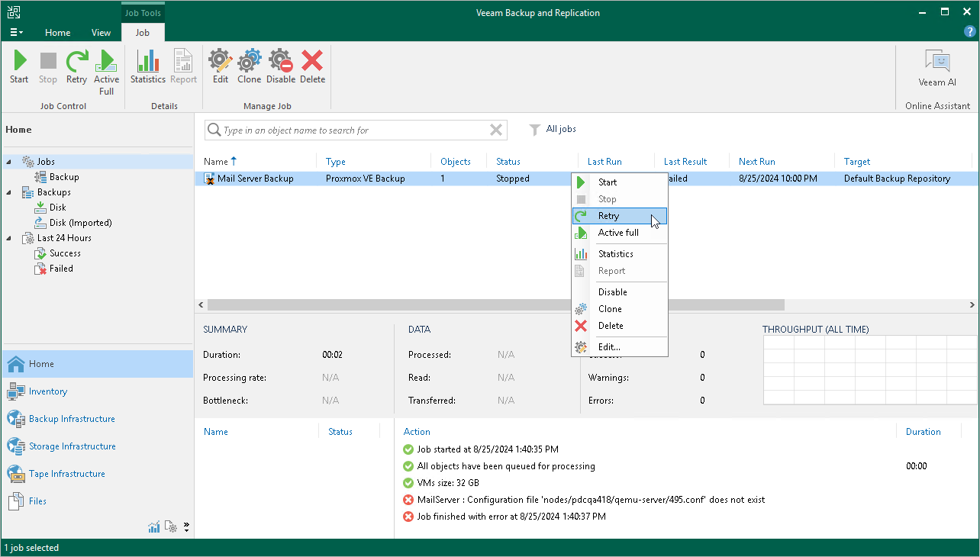Image resolution: width=980 pixels, height=557 pixels.
Task: Open the Home navigation view
Action: coord(98,364)
